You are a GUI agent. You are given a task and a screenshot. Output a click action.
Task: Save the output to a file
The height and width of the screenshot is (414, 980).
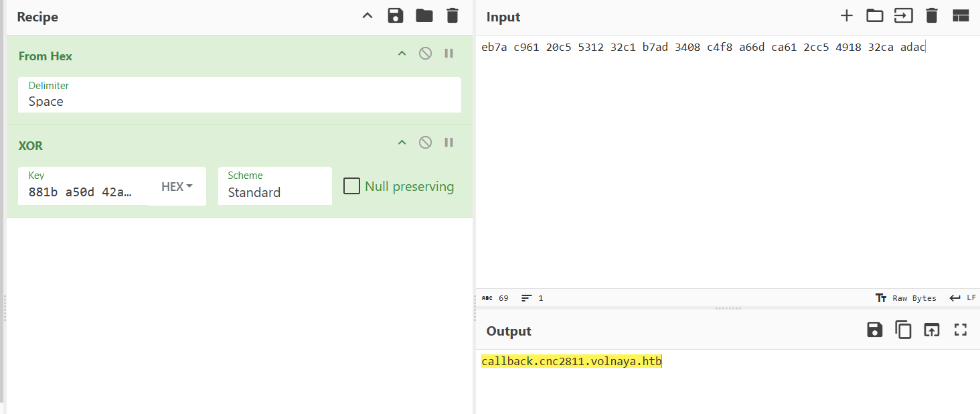[874, 330]
